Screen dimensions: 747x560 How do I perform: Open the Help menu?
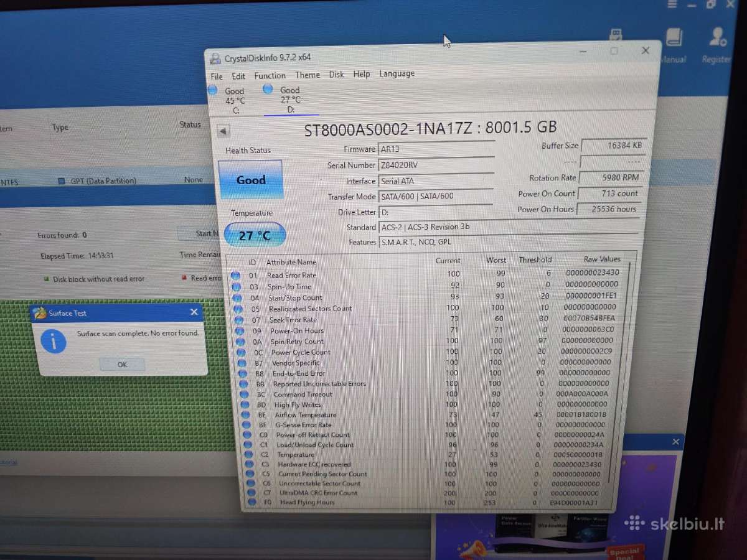[x=362, y=74]
